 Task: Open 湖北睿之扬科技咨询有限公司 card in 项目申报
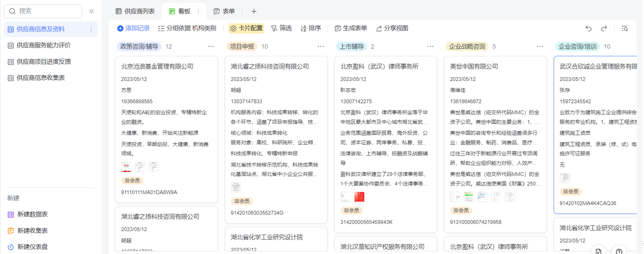pyautogui.click(x=276, y=140)
